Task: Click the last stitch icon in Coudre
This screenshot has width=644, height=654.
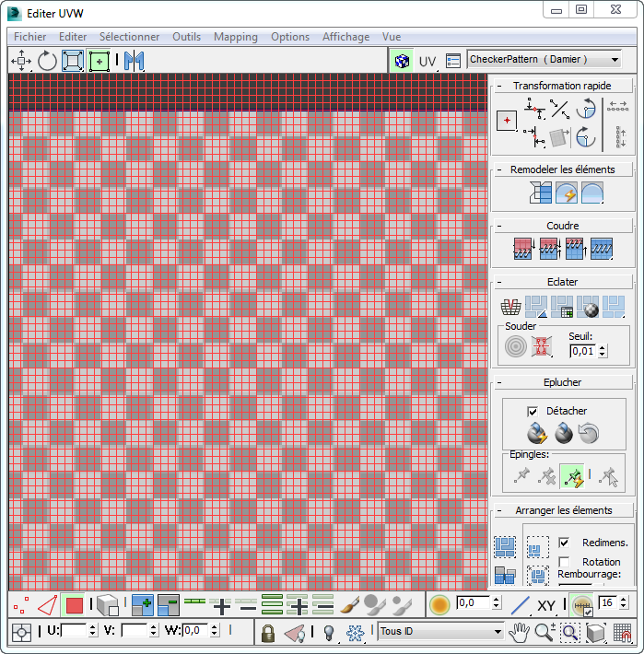Action: [x=602, y=249]
